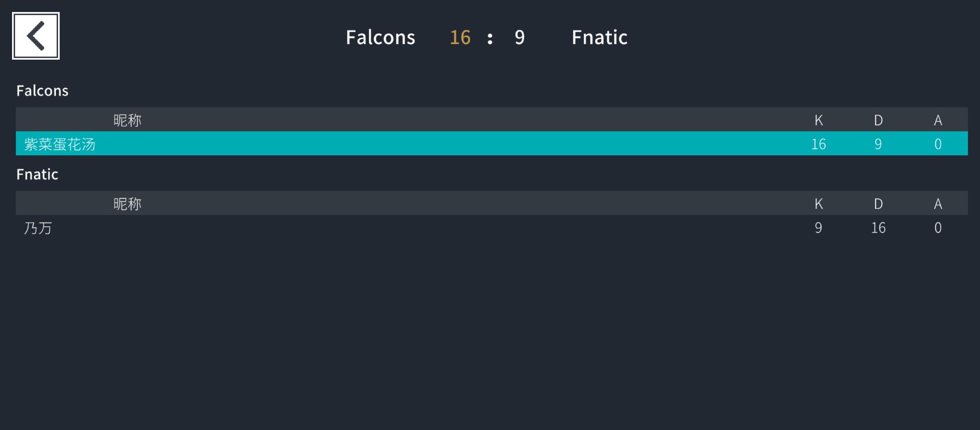Click the gold 16 score in the header
Image resolution: width=980 pixels, height=430 pixels.
point(460,37)
